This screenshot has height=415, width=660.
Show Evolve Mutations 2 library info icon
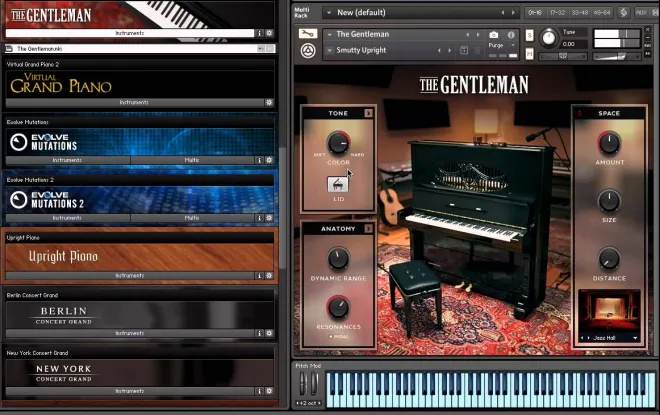pos(259,218)
